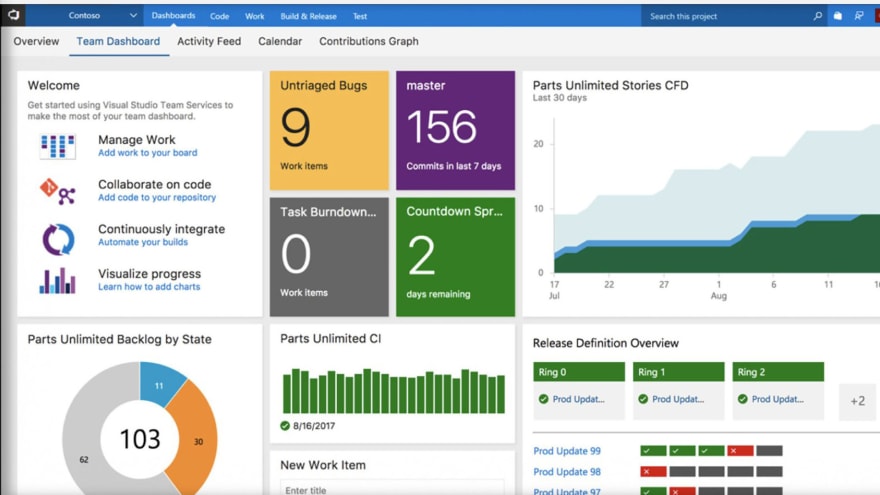Click the Collaborate on code icon
The width and height of the screenshot is (880, 495).
[57, 191]
